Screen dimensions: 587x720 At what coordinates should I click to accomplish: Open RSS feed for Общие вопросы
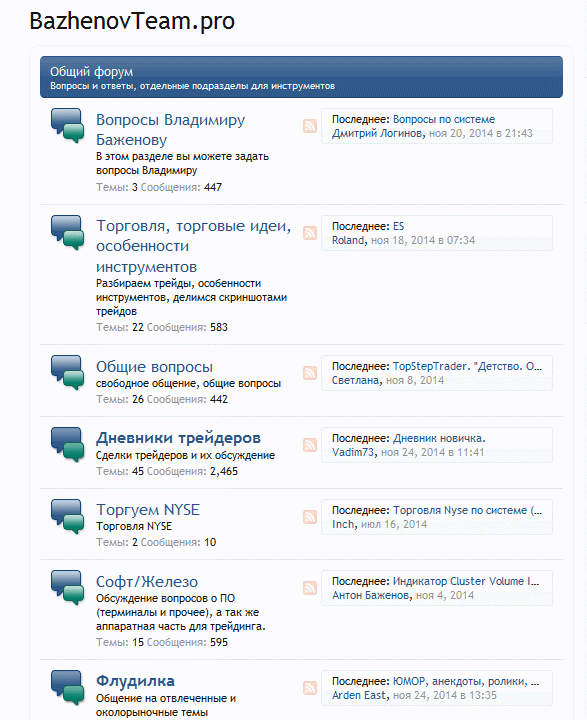310,373
